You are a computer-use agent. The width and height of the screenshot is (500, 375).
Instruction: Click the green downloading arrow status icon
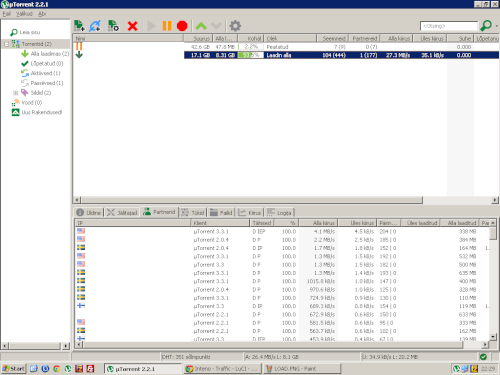click(79, 55)
